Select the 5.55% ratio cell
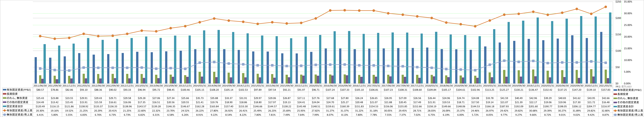The image size is (644, 117). [69, 115]
